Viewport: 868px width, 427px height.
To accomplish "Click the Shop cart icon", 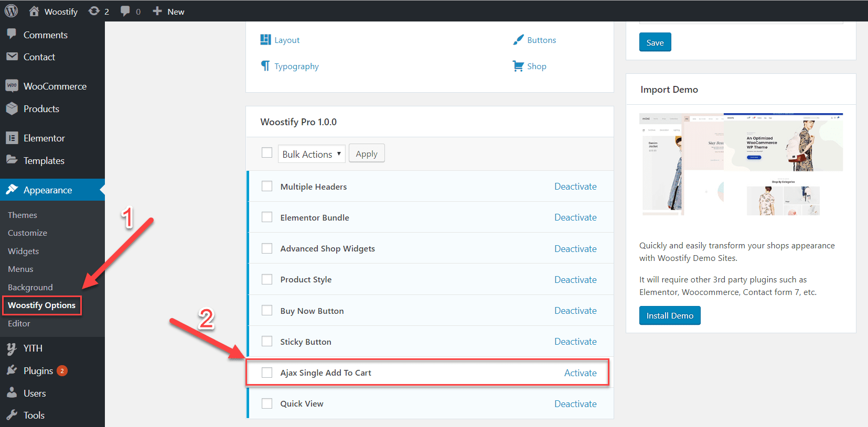I will tap(518, 66).
